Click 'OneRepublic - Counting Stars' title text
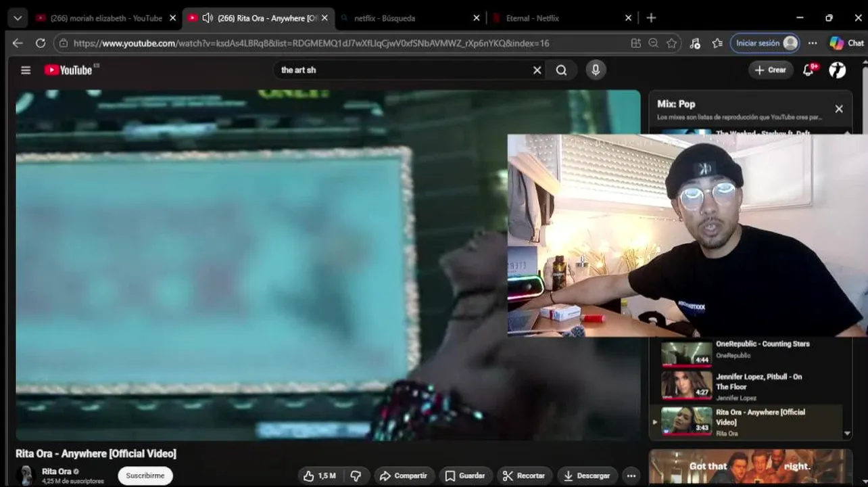 point(763,344)
